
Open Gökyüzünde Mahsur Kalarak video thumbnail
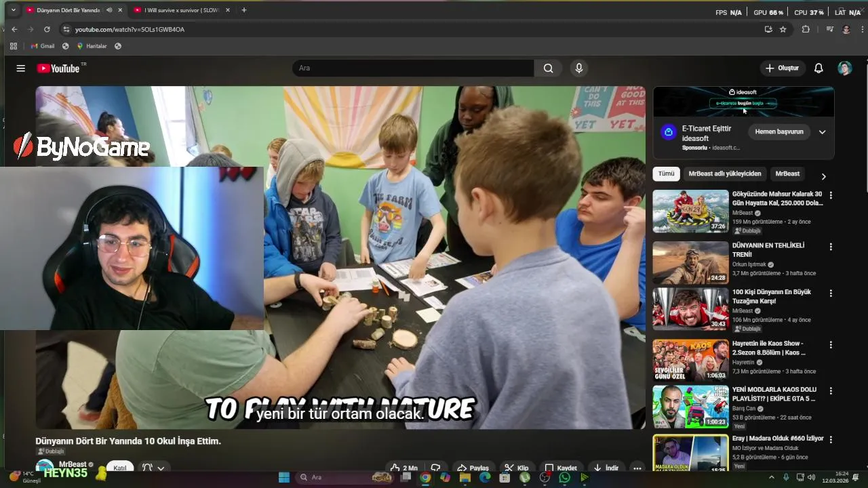pos(690,211)
